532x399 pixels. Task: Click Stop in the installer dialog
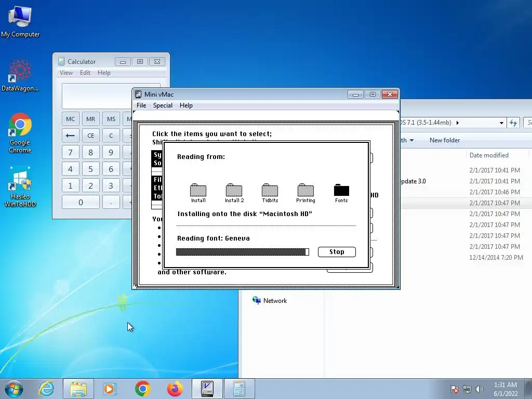tap(337, 252)
